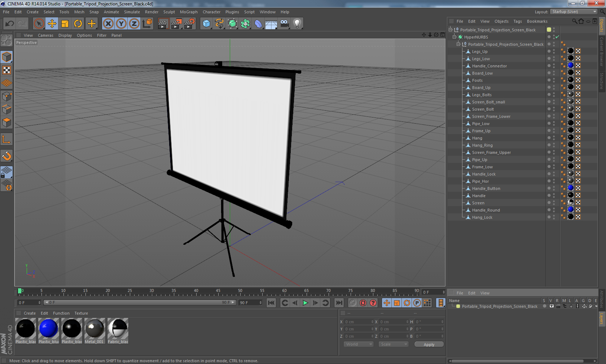Open the Render menu

[151, 12]
